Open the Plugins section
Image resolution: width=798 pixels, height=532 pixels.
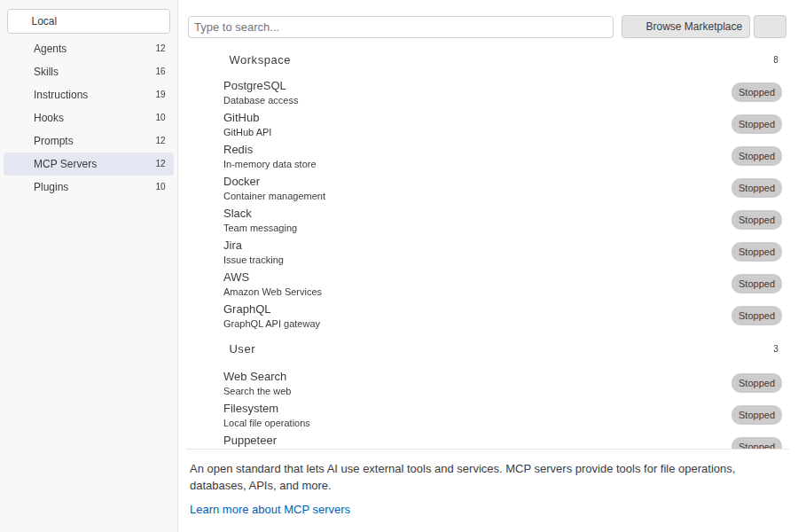pyautogui.click(x=89, y=187)
